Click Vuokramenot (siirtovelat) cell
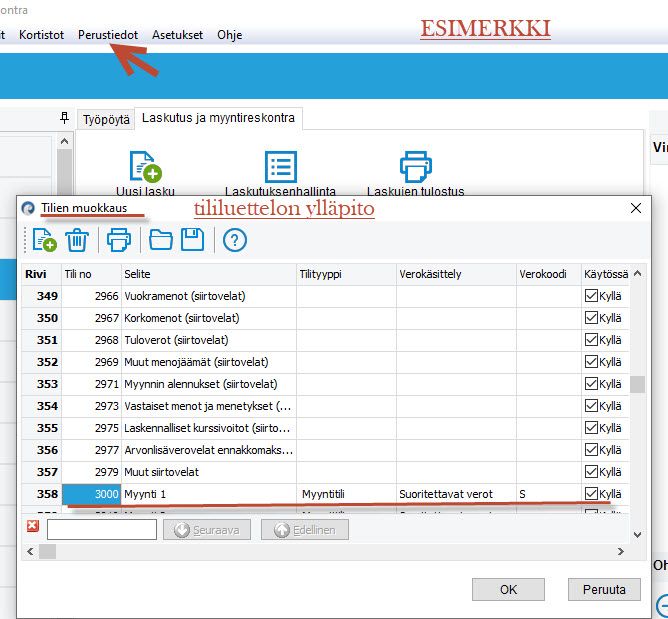Image resolution: width=668 pixels, height=619 pixels. click(209, 296)
